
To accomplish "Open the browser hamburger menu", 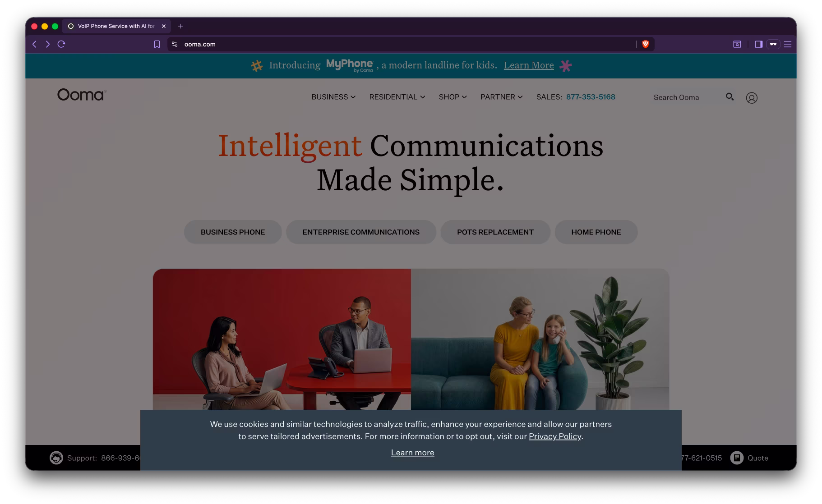I will coord(788,44).
